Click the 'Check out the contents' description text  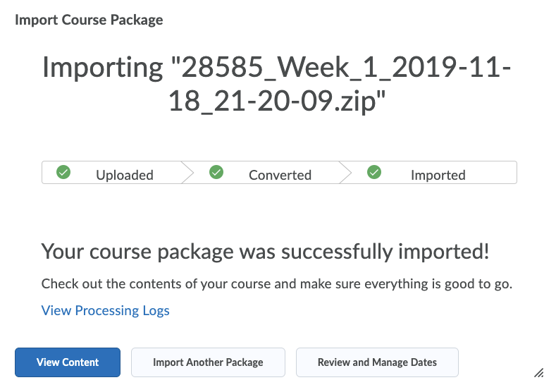[x=276, y=284]
